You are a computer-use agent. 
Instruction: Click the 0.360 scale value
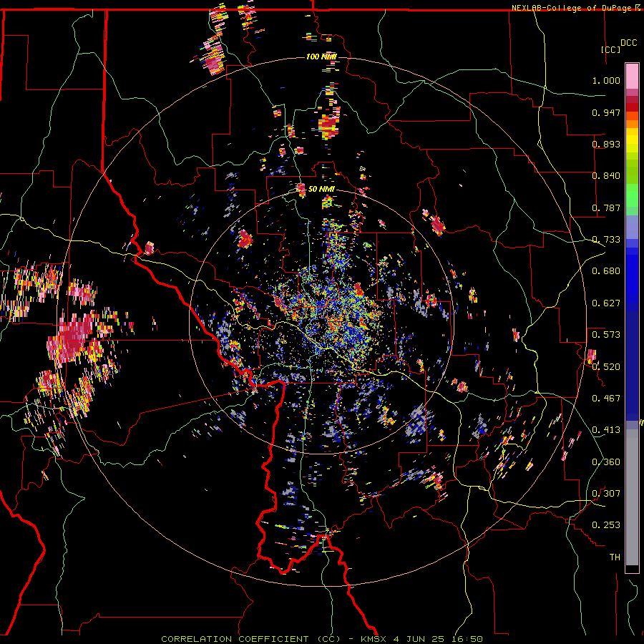(606, 462)
